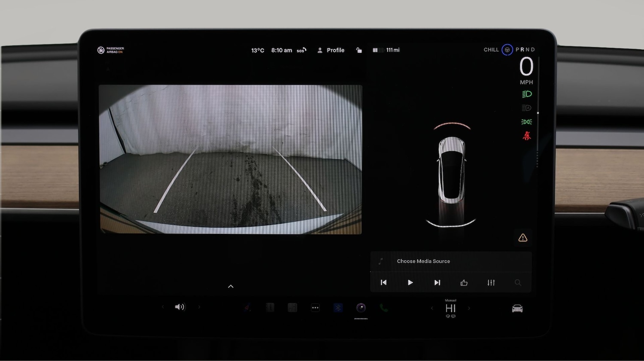
Task: Open the Phone app
Action: click(383, 307)
